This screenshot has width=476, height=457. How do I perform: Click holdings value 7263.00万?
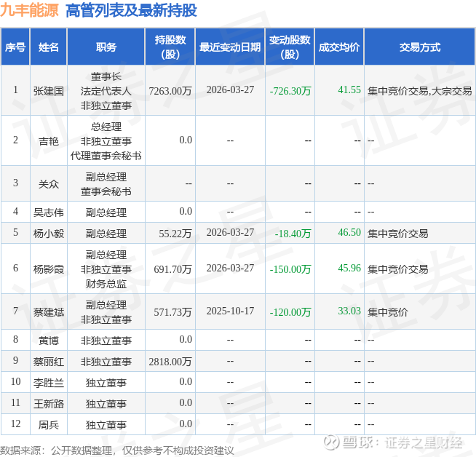click(x=170, y=91)
